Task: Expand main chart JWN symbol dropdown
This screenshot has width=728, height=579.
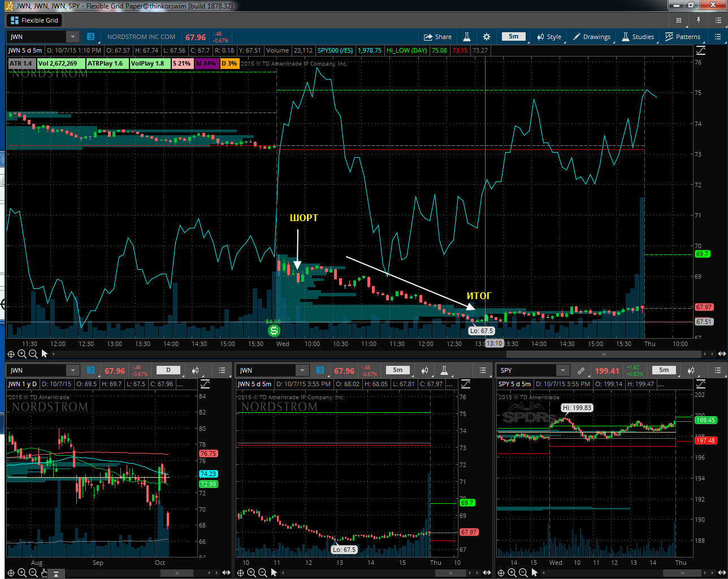Action: point(72,37)
